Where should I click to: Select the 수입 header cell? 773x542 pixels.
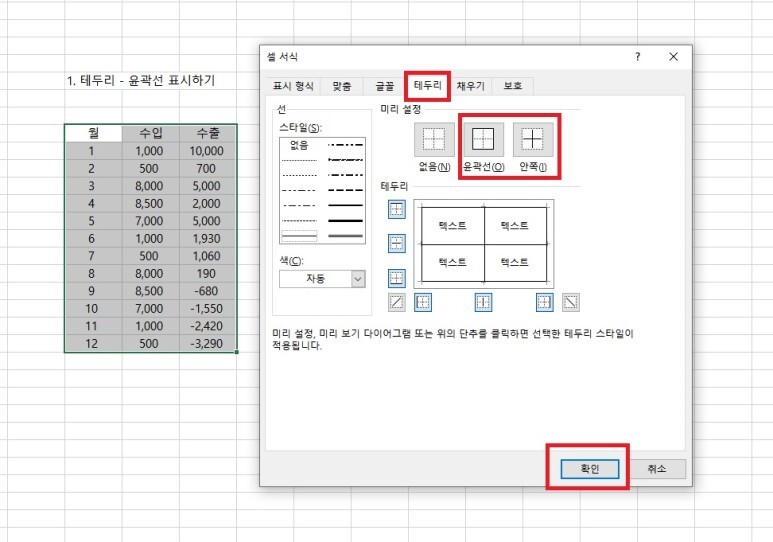(150, 133)
